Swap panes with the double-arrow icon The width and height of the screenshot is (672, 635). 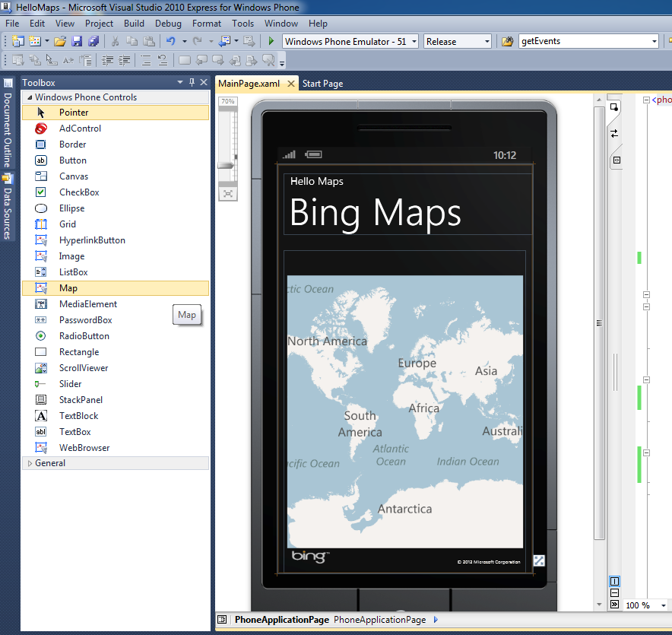click(614, 134)
